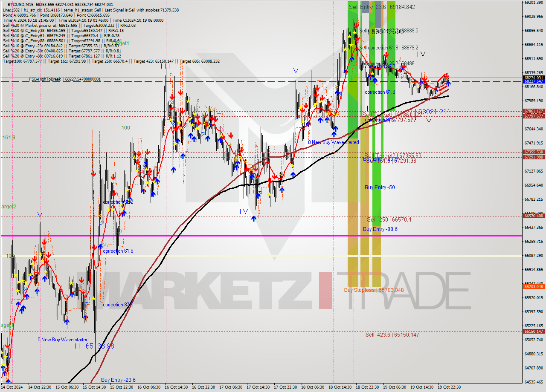This screenshot has width=546, height=392.
Task: Click the 67861.127 price tag
Action: click(x=534, y=111)
